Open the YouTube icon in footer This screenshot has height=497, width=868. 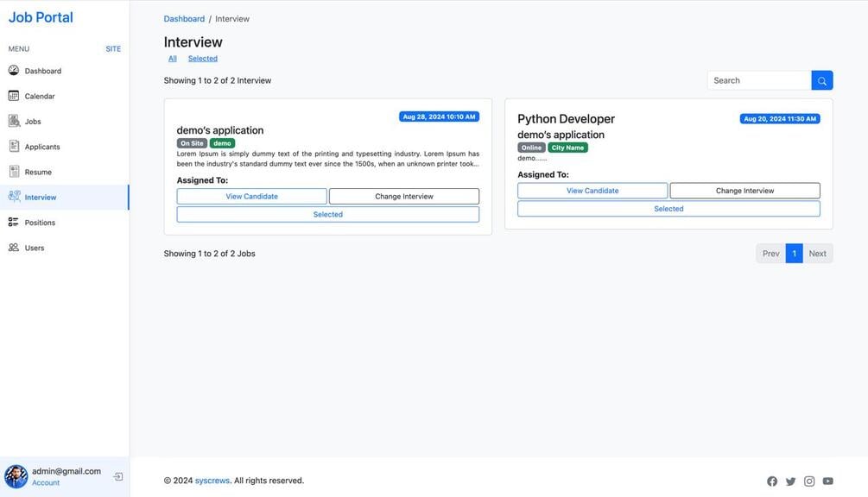(827, 481)
